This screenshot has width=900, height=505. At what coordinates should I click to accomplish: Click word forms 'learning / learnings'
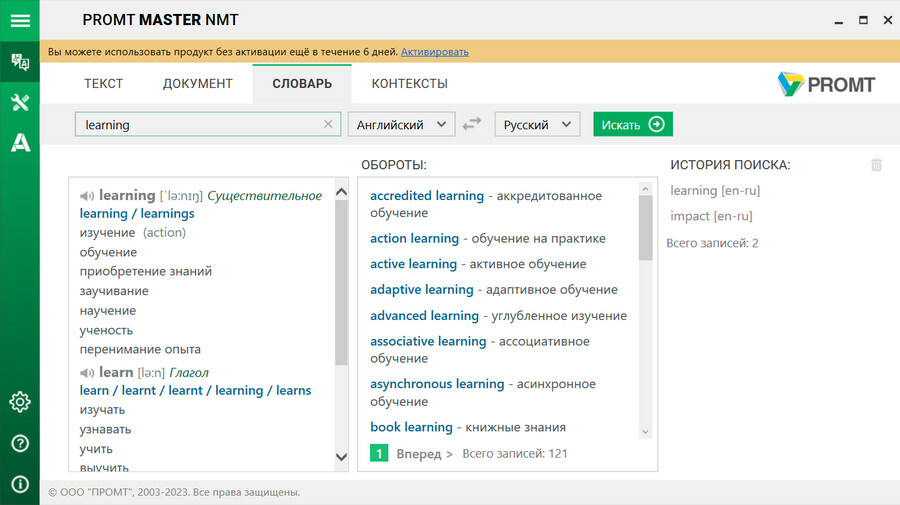point(137,213)
